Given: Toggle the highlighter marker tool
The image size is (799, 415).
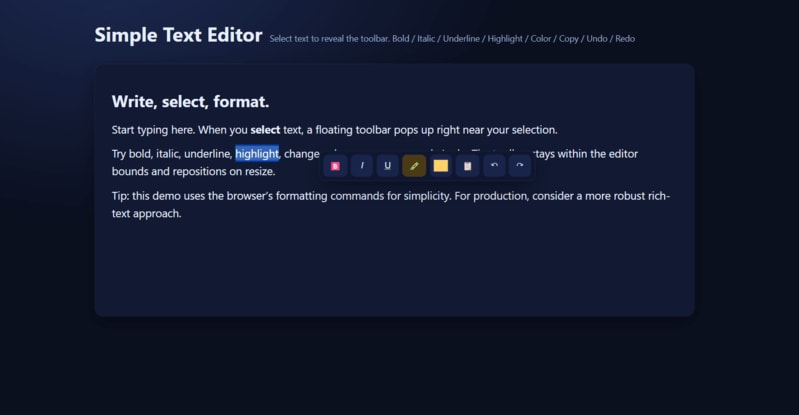Looking at the screenshot, I should 414,166.
